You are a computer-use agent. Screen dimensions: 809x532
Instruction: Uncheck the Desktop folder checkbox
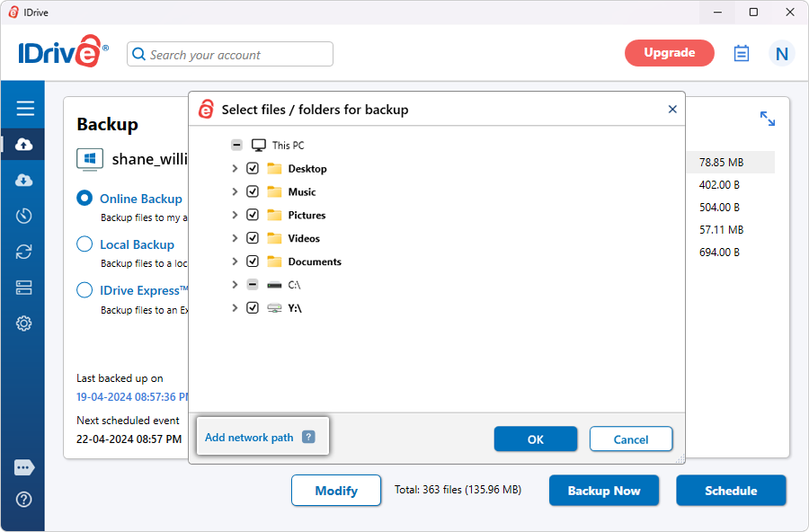[x=253, y=169]
